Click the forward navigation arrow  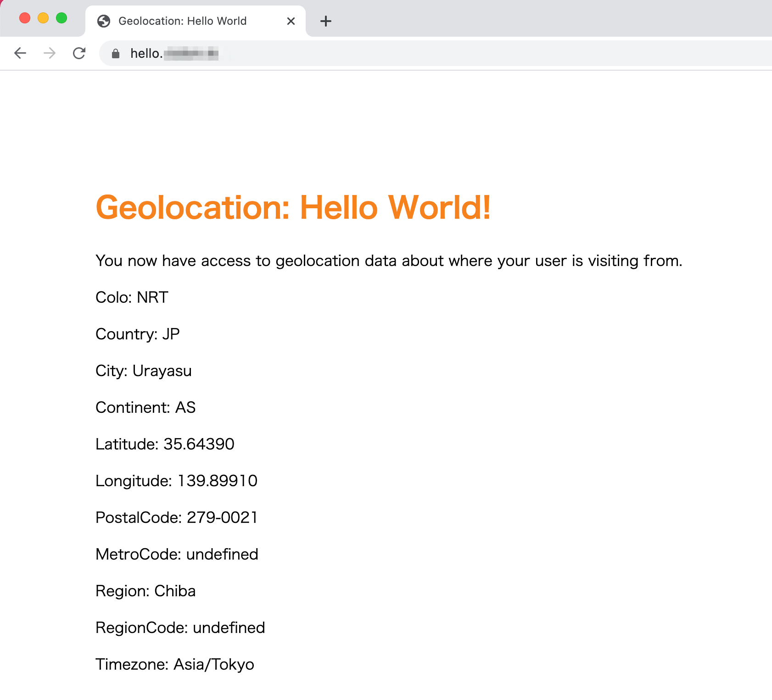coord(50,53)
